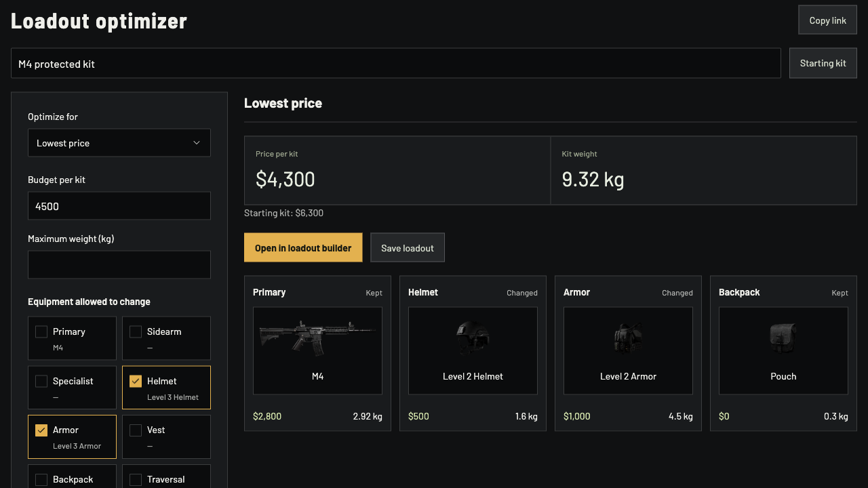Click the Maximum weight input field
Viewport: 868px width, 488px height.
tap(119, 265)
